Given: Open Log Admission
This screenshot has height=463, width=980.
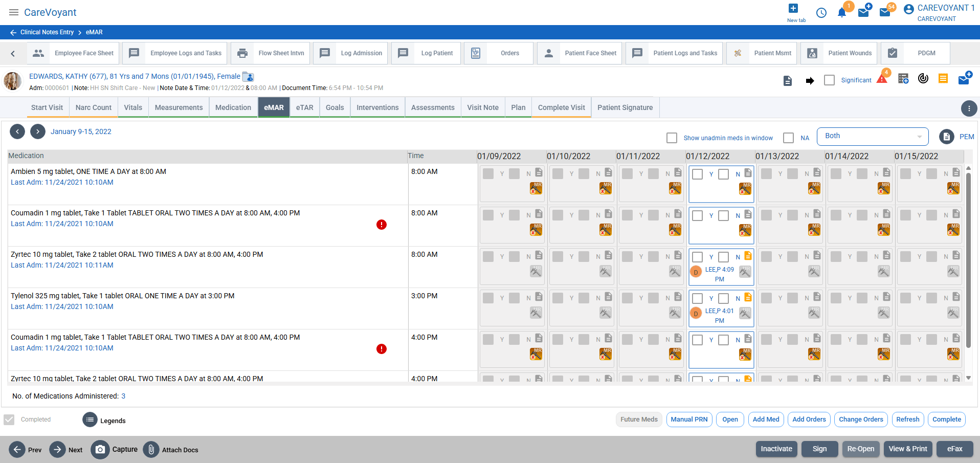Looking at the screenshot, I should tap(350, 53).
